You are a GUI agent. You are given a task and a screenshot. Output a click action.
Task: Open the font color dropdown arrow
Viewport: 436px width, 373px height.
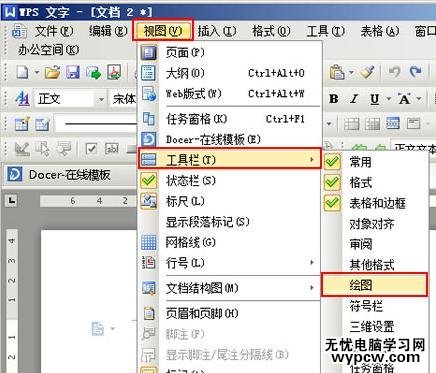419,99
